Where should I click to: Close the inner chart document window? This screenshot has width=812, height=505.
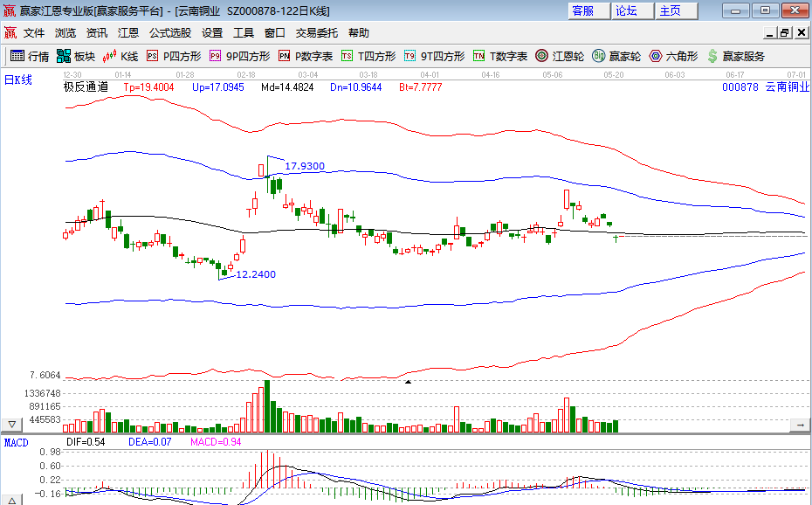click(x=802, y=33)
